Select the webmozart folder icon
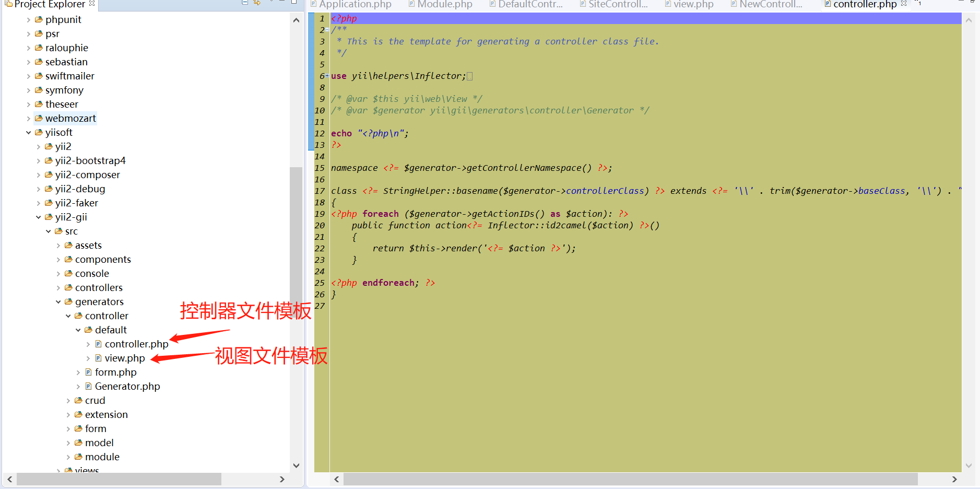The height and width of the screenshot is (489, 980). pos(39,119)
